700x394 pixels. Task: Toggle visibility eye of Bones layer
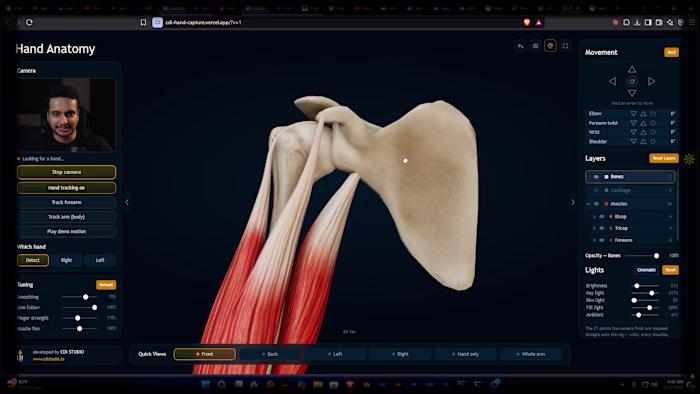pyautogui.click(x=596, y=177)
